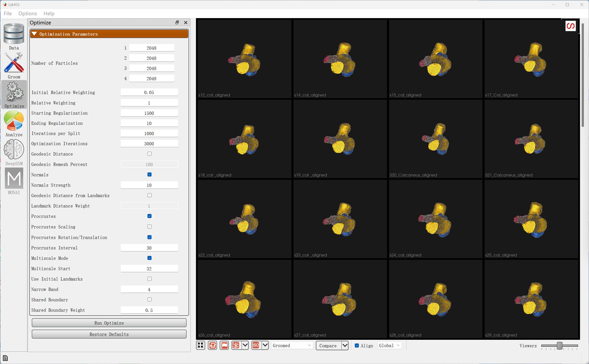
Task: Open the Options menu
Action: [27, 13]
